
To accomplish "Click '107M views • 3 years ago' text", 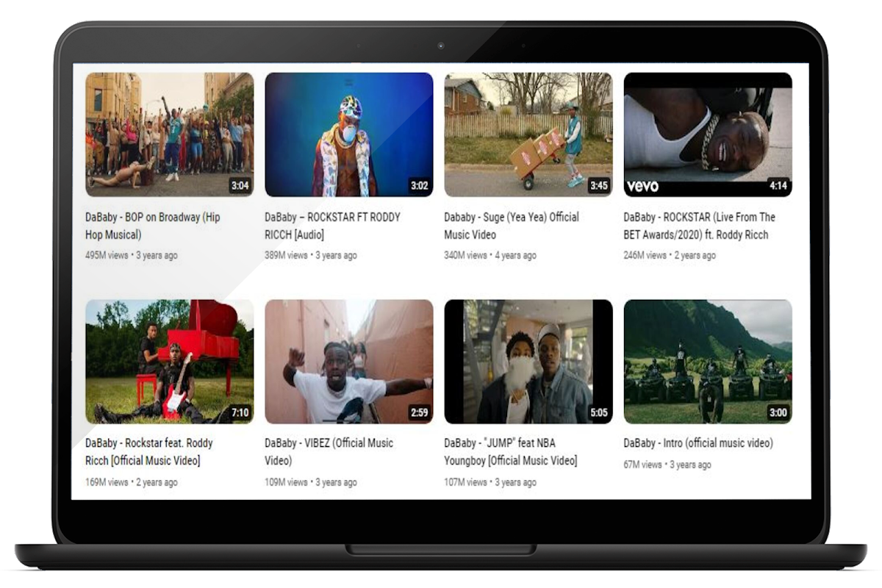I will point(490,483).
